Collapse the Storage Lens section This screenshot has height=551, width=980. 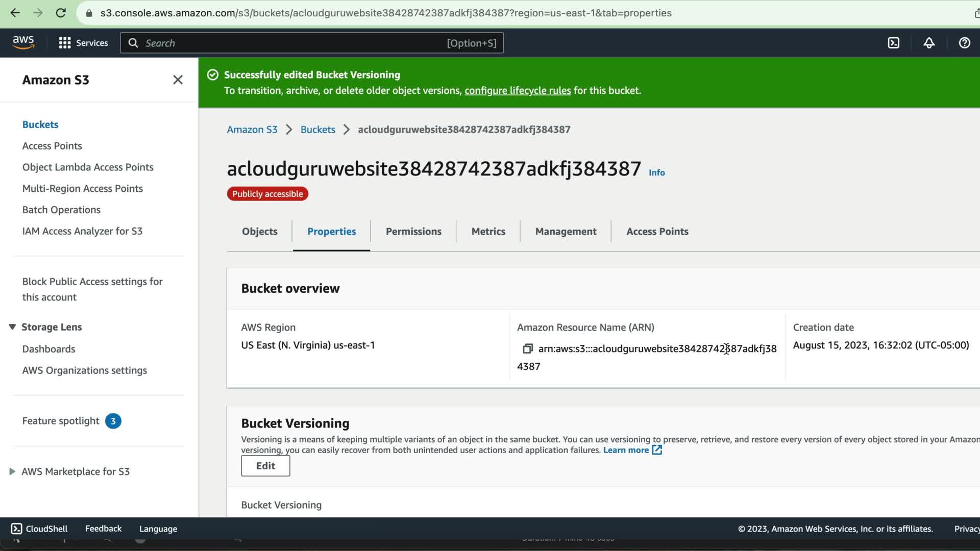12,327
